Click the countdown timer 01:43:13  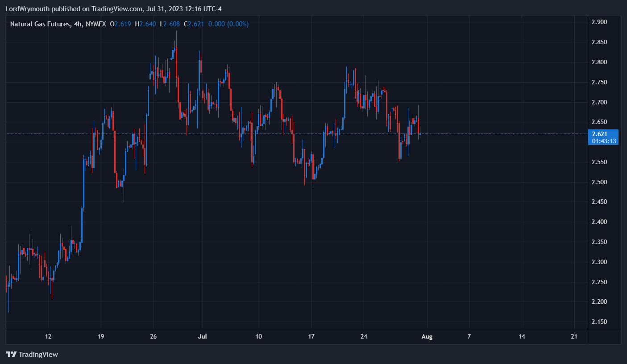point(604,141)
